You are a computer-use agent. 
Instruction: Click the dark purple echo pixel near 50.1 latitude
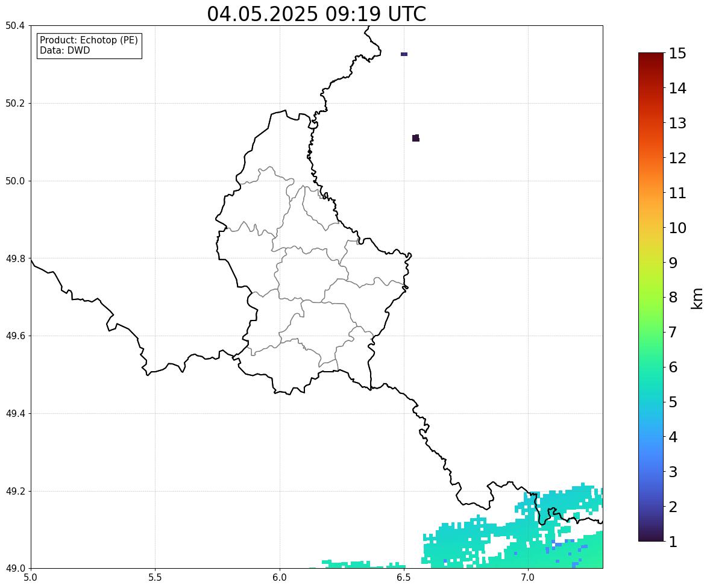pos(416,138)
